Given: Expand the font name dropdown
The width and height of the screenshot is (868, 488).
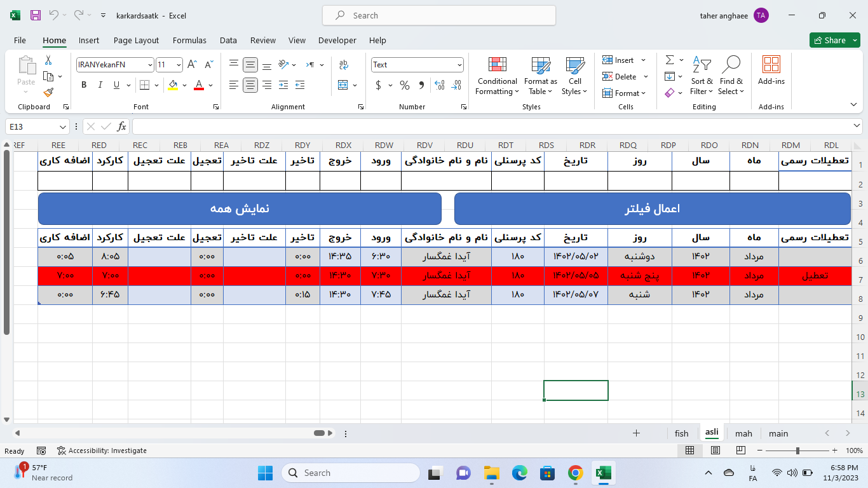Looking at the screenshot, I should (150, 65).
